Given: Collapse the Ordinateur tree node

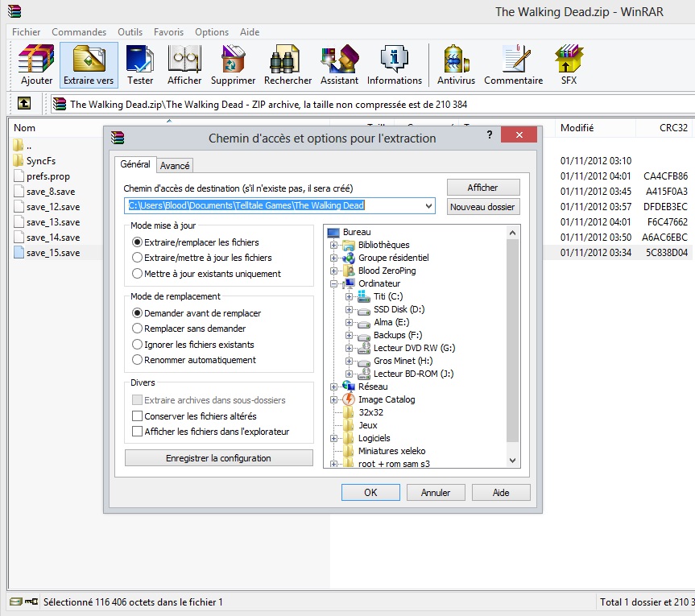Looking at the screenshot, I should tap(333, 283).
